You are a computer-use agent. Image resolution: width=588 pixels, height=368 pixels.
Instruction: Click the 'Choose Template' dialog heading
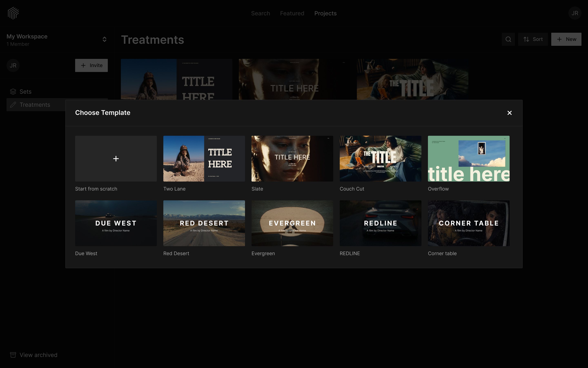(102, 113)
